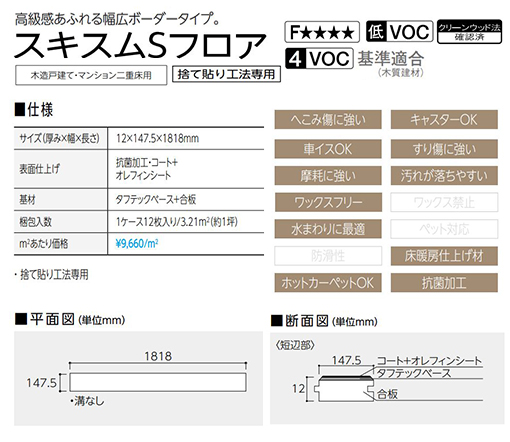Screen dimensions: 510x442
Task: Click the ホットカーペットOK feature tag
Action: 328,283
